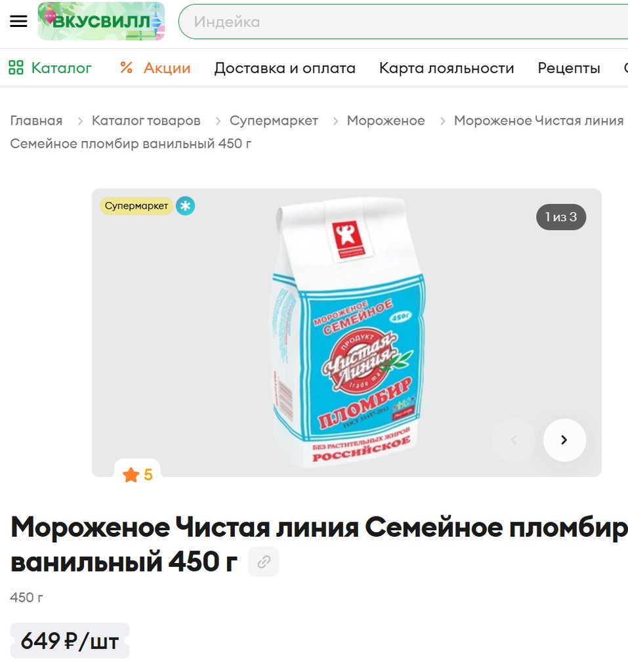Open Рецепты menu item
The image size is (628, 672).
coord(569,68)
